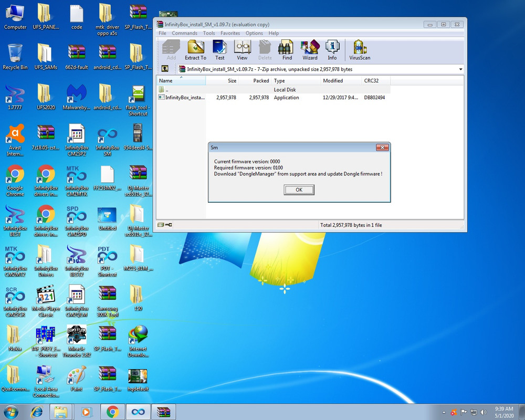Sort by the Name column header

(x=181, y=80)
